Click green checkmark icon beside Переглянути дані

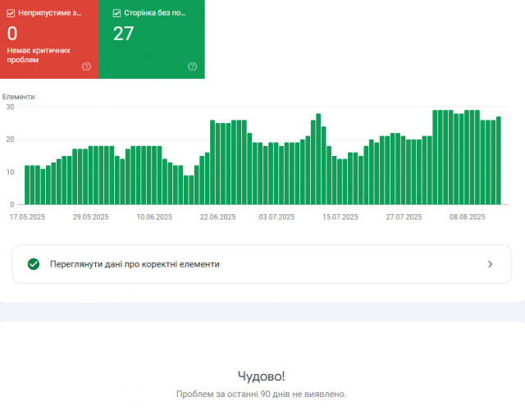pyautogui.click(x=34, y=264)
